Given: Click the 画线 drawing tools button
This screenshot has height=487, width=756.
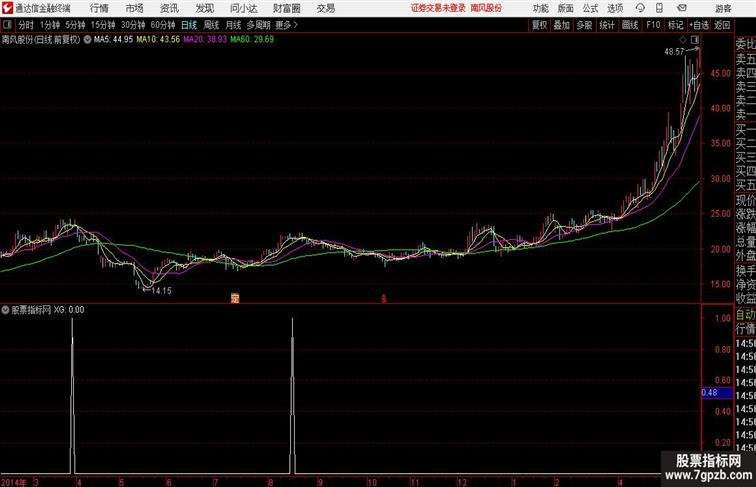Looking at the screenshot, I should (630, 25).
